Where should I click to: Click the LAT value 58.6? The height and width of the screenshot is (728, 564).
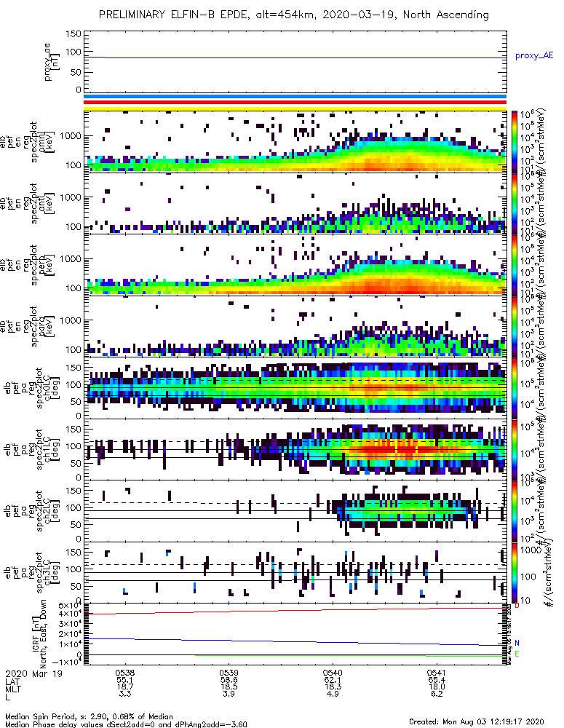click(229, 680)
